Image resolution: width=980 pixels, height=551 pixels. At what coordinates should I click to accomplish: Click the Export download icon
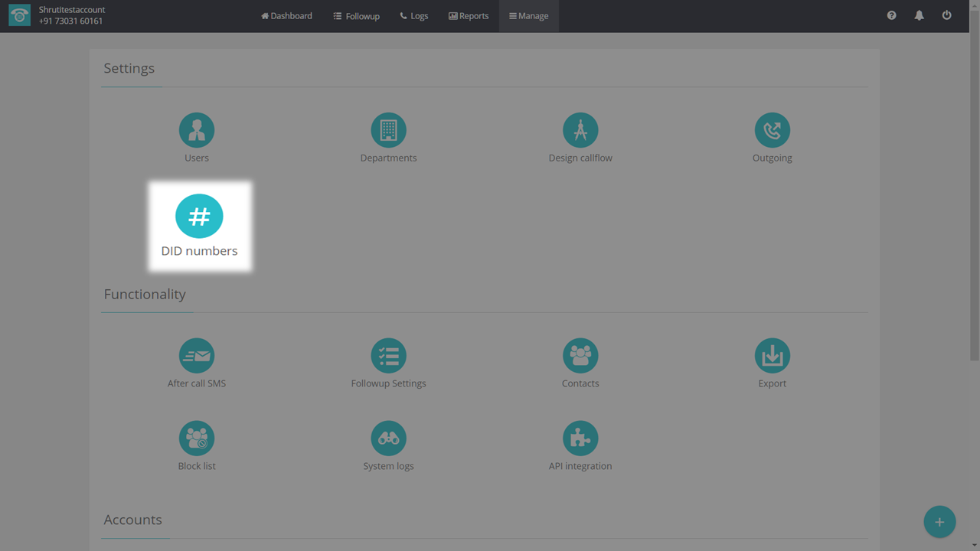pyautogui.click(x=772, y=356)
